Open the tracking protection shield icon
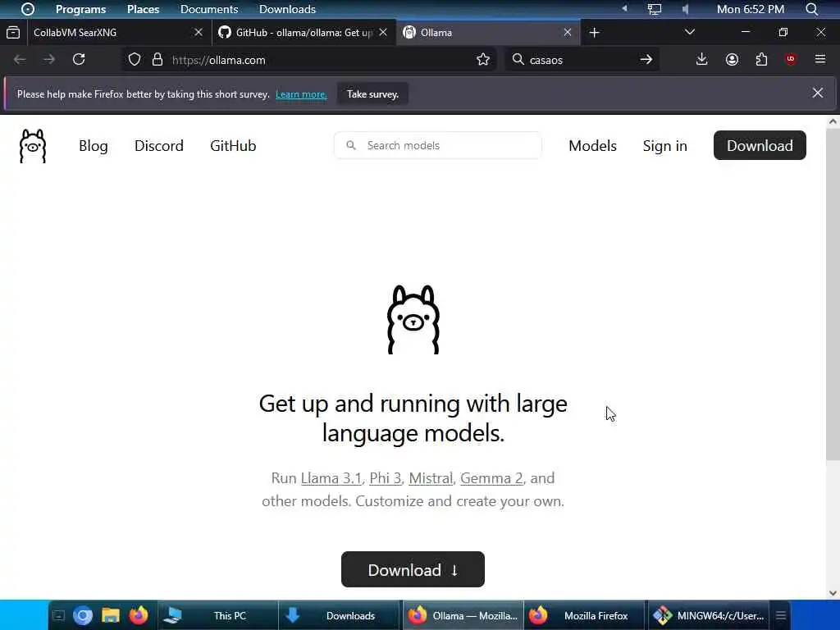 click(x=135, y=59)
